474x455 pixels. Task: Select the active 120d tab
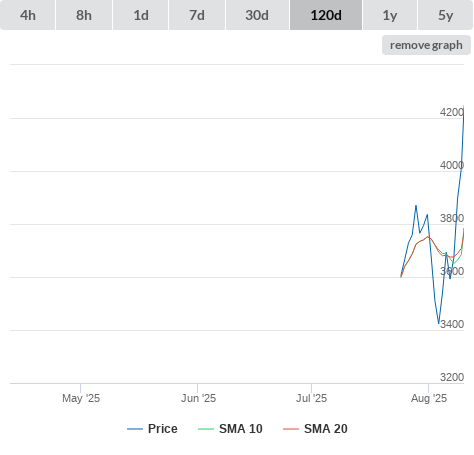[326, 15]
